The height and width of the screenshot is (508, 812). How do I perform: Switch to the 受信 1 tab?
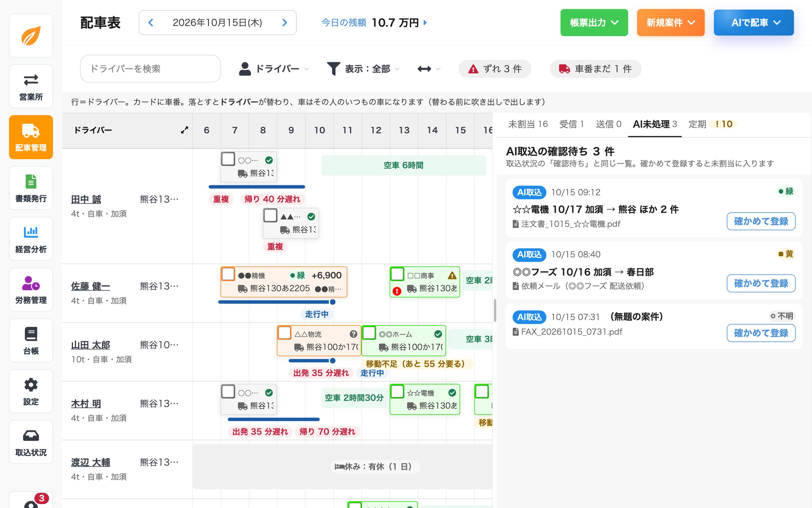coord(571,124)
